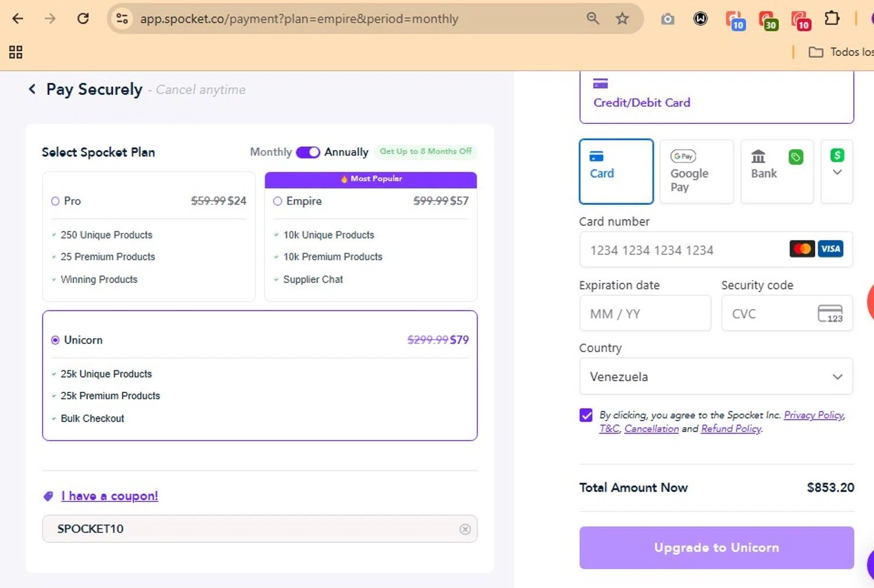This screenshot has width=874, height=588.
Task: Click the VISA logo in card field
Action: pos(830,249)
